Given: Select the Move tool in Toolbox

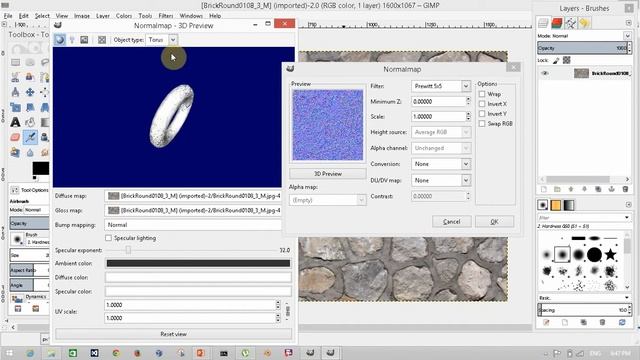Looking at the screenshot, I should 30,92.
